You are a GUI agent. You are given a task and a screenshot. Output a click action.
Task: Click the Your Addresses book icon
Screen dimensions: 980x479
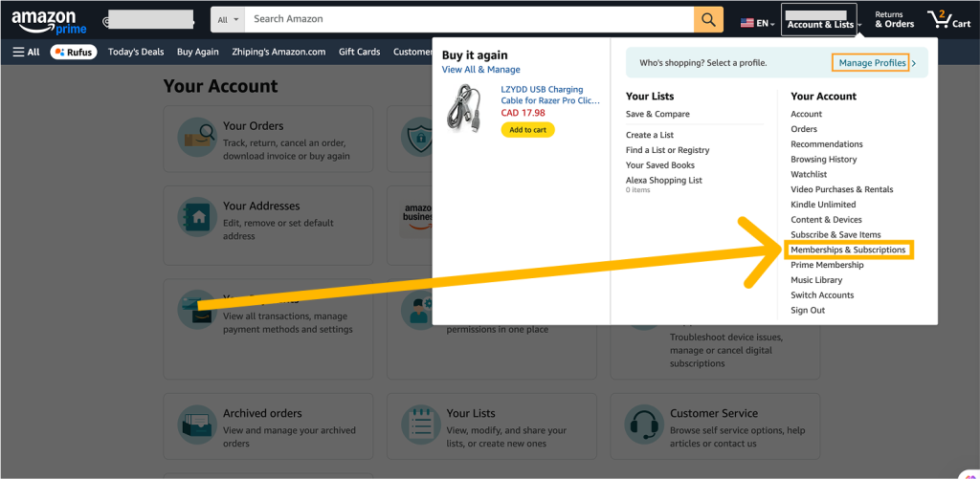tap(197, 217)
